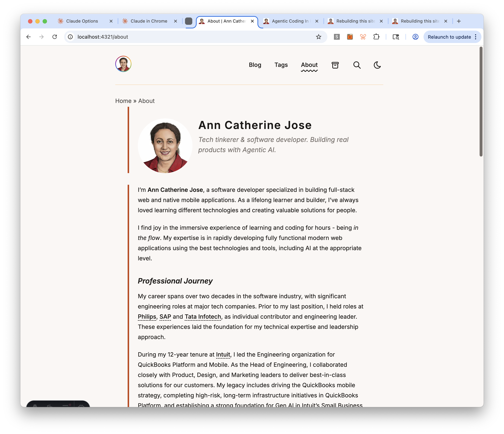Open the archive box icon in the navigation
Screen dimensions: 504x434
tap(335, 65)
